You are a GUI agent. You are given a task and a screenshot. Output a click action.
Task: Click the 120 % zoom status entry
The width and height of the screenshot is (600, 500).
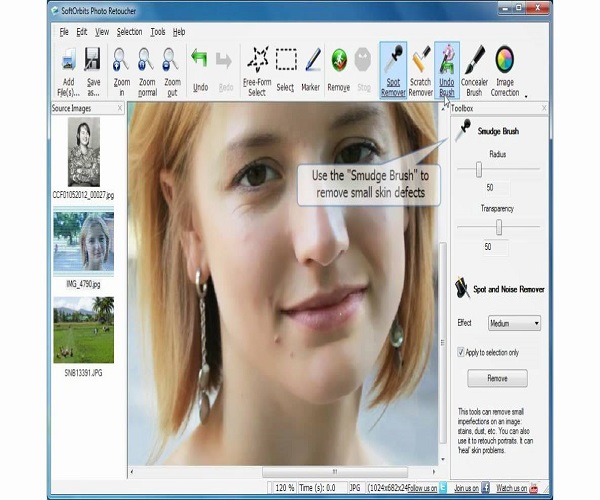click(285, 488)
